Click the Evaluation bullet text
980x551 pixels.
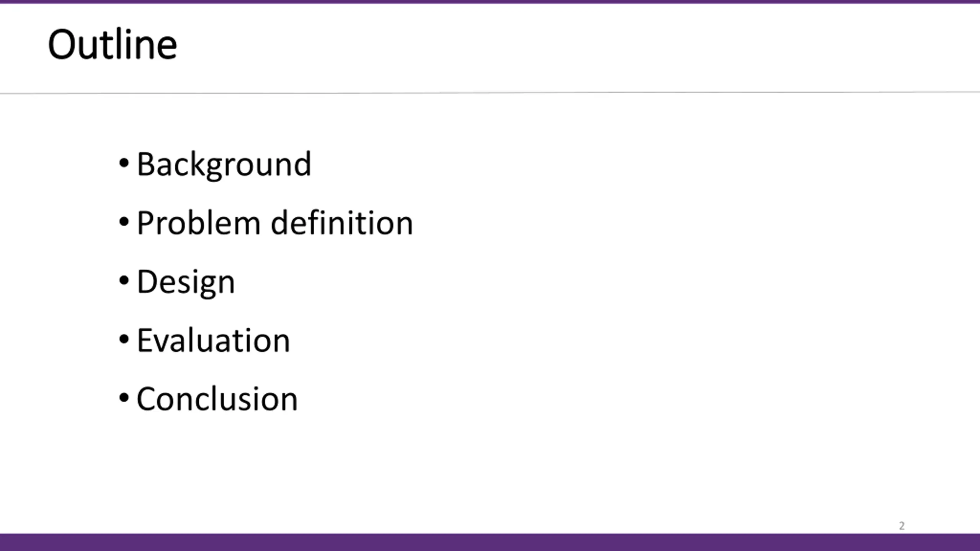coord(213,340)
